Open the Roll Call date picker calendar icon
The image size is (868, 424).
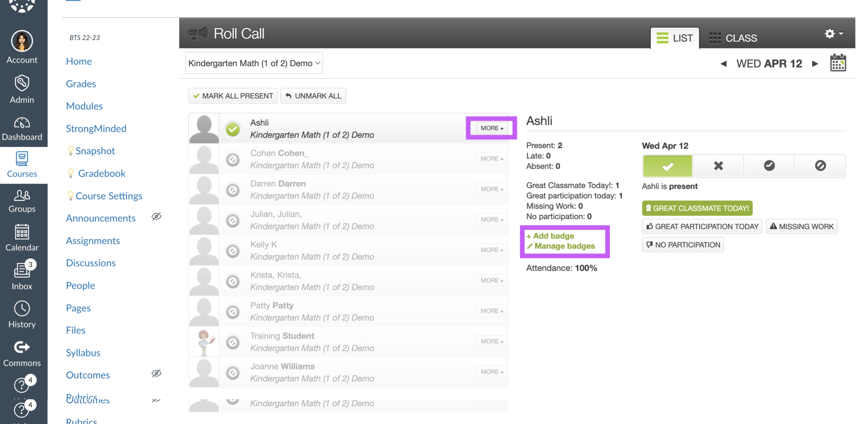point(838,63)
